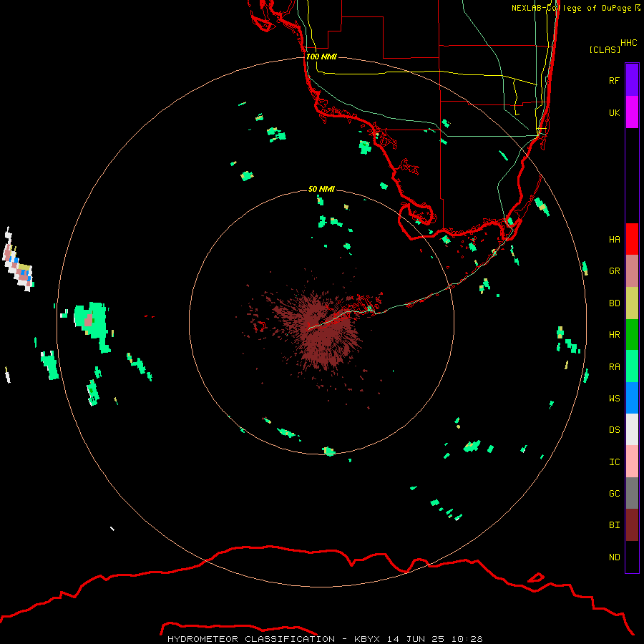644x644 pixels.
Task: Click the 100 NMI range ring label
Action: point(321,57)
